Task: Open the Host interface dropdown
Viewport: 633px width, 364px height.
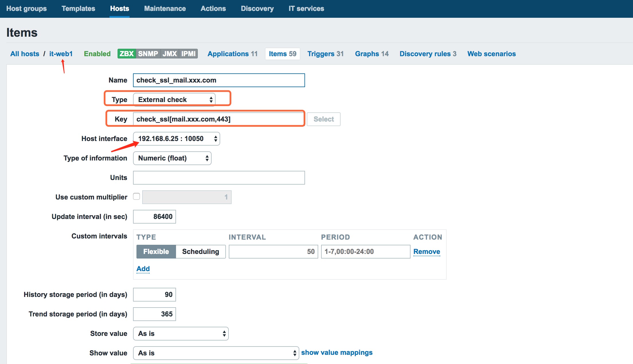Action: pyautogui.click(x=176, y=139)
